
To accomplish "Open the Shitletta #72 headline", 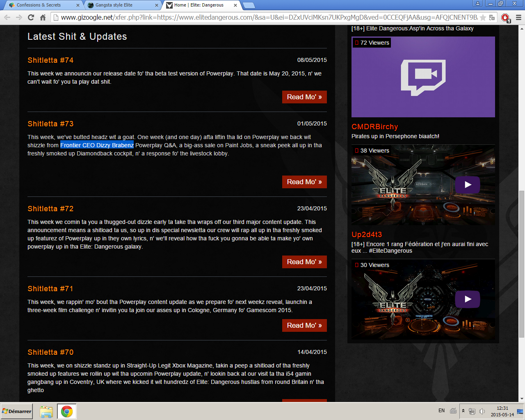I will 50,209.
